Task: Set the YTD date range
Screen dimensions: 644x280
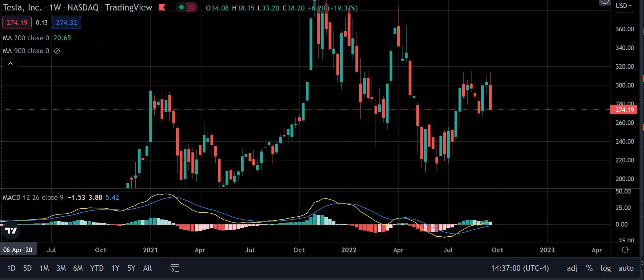Action: [97, 268]
